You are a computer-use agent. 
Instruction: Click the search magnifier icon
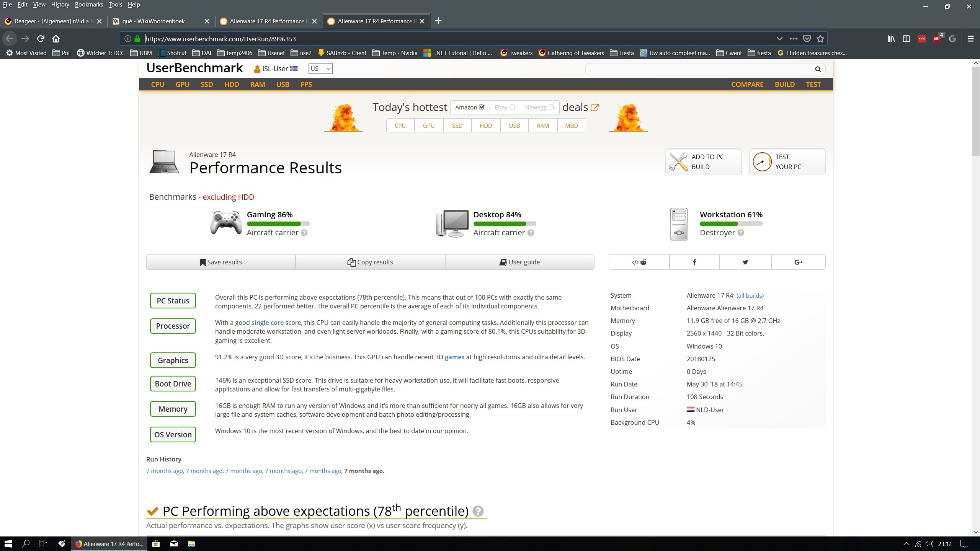coord(818,69)
